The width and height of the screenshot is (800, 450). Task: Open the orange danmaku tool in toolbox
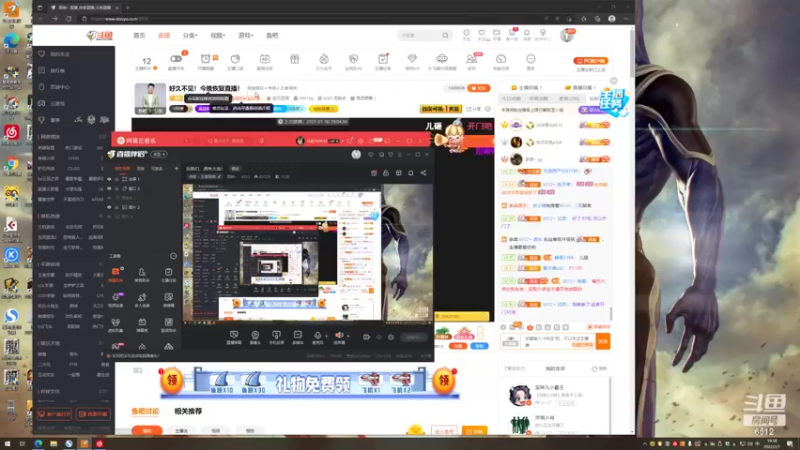(x=116, y=274)
